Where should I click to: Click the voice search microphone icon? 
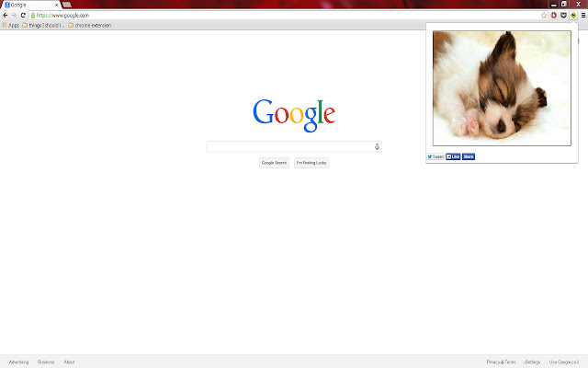(x=377, y=147)
